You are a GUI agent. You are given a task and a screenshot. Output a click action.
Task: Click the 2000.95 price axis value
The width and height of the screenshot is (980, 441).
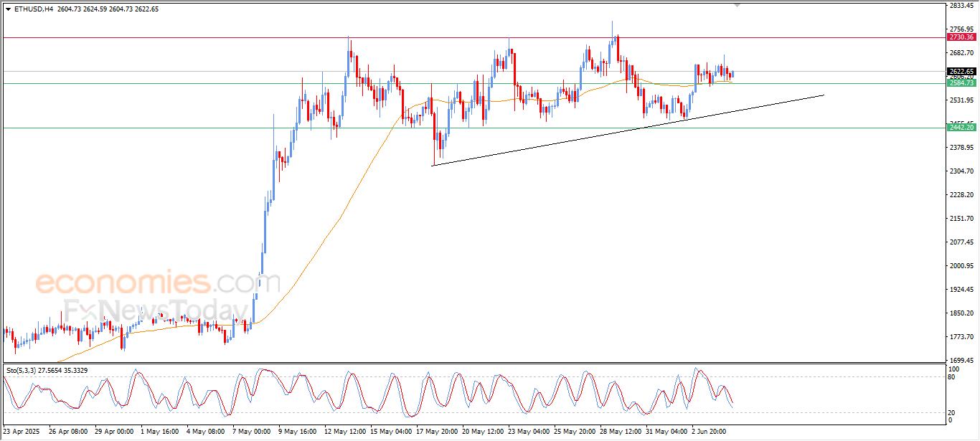(961, 266)
